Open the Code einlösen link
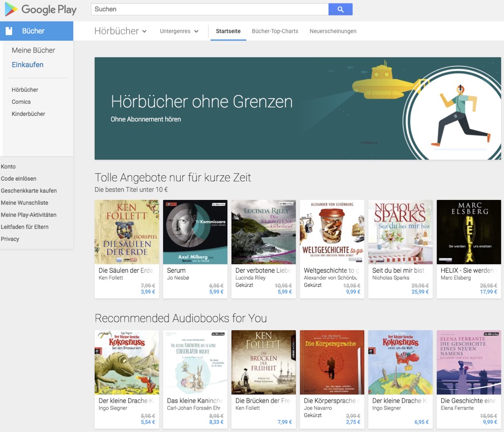Viewport: 504px width, 432px height. click(19, 179)
